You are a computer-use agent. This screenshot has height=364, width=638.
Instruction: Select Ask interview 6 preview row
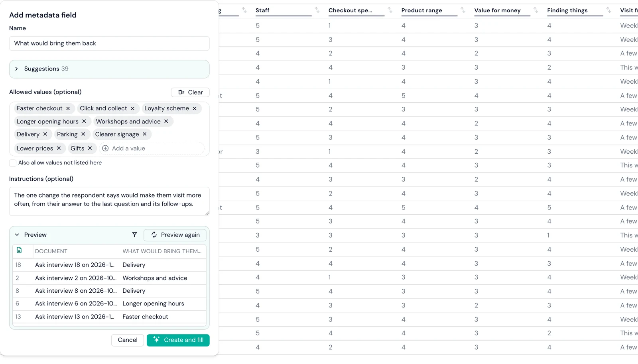(x=109, y=303)
